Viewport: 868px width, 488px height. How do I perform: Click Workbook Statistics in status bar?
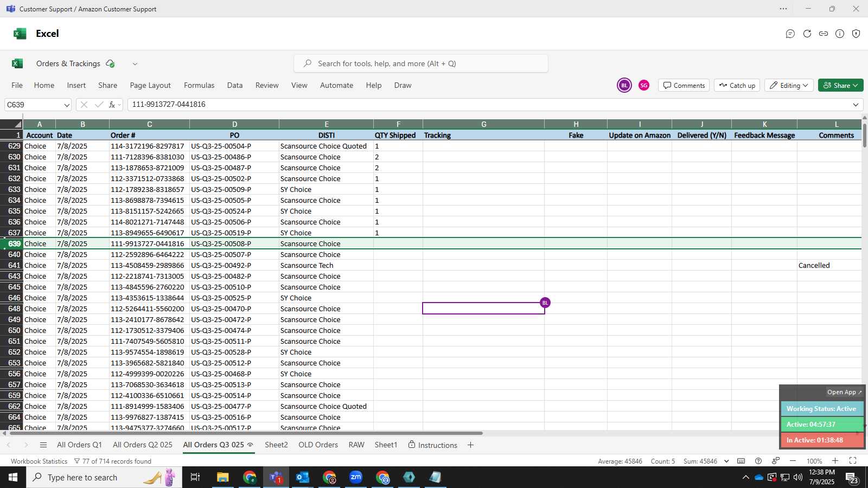39,461
